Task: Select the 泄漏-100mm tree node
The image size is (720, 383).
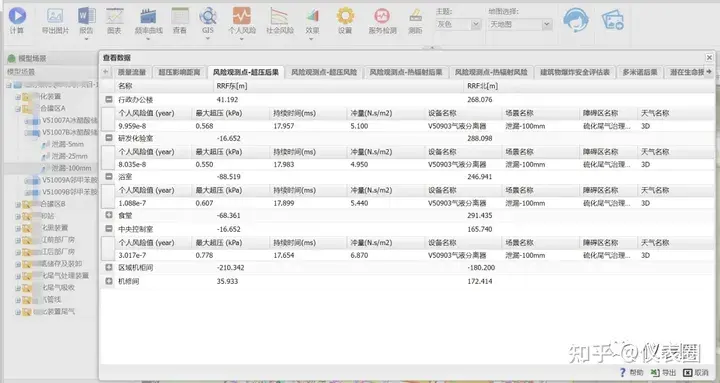Action: pyautogui.click(x=71, y=168)
